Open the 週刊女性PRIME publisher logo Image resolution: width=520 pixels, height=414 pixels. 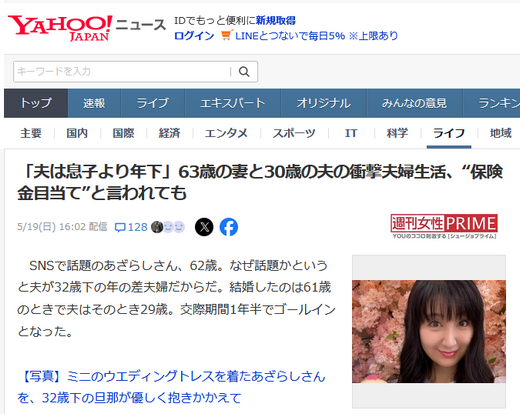[444, 226]
